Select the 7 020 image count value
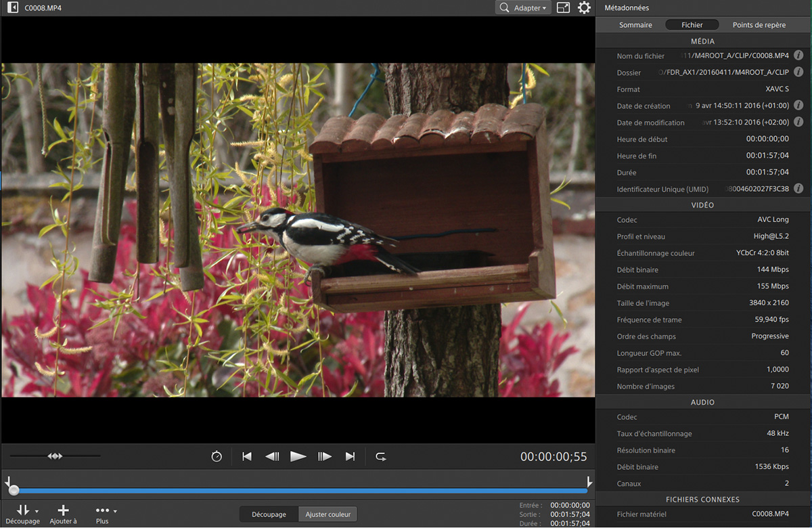812x528 pixels. click(x=780, y=386)
